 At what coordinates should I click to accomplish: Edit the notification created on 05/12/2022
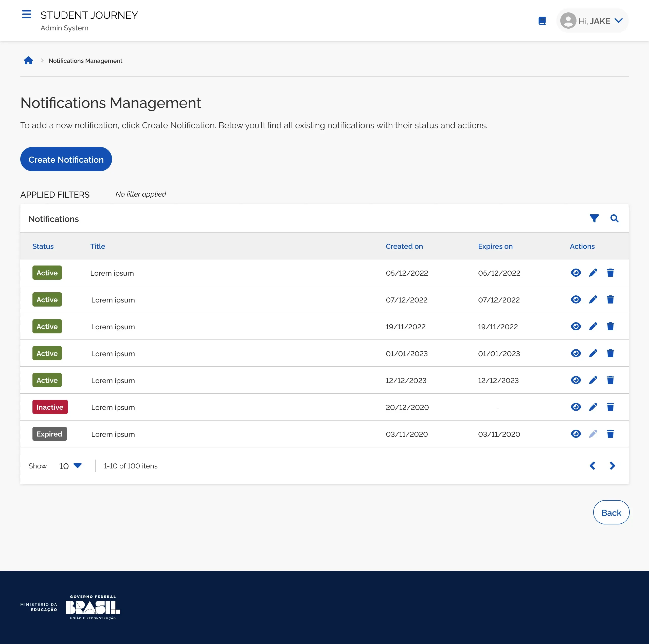(593, 273)
